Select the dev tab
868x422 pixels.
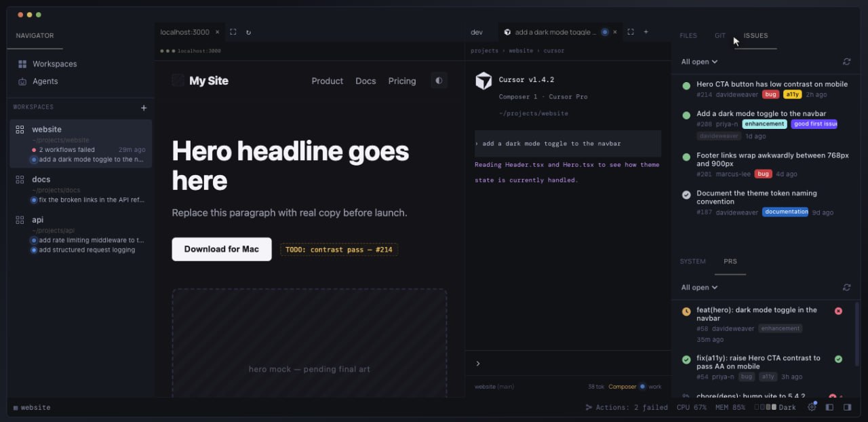click(477, 32)
